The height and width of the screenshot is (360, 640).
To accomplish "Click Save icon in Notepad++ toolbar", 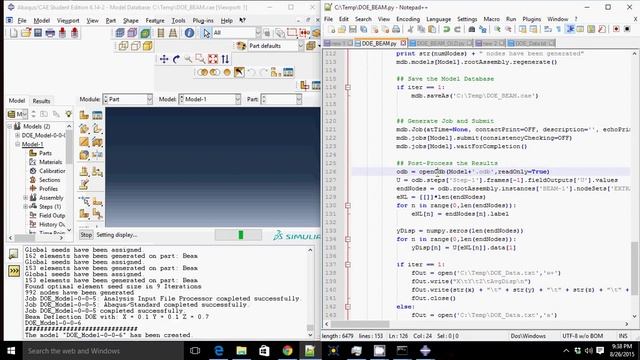I will coord(353,29).
